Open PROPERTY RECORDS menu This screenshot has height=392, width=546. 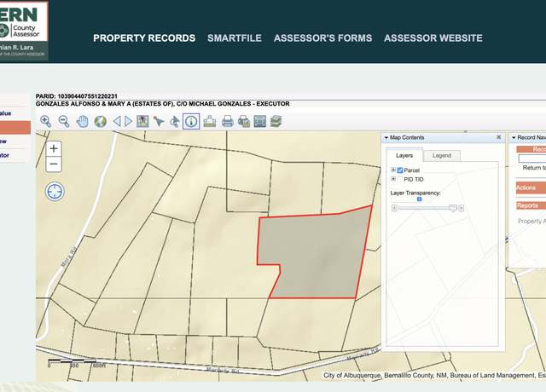click(x=144, y=37)
